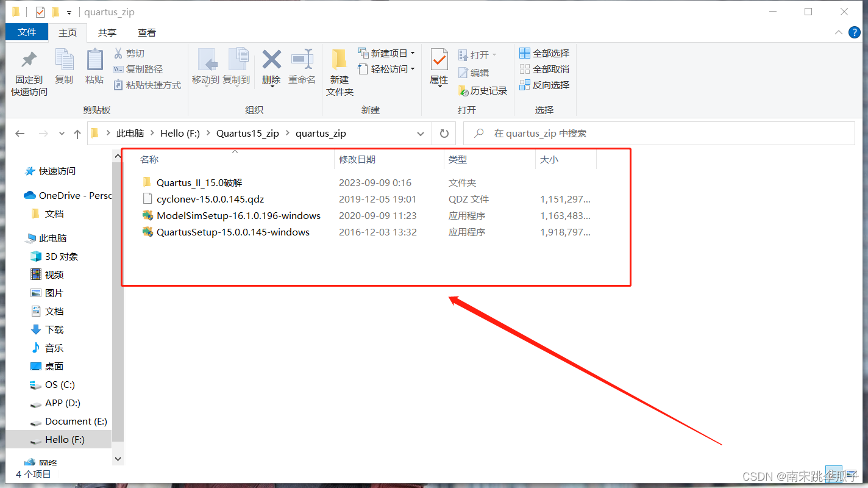Click the search box 在 quartus_zip 中搜索
868x488 pixels.
pyautogui.click(x=659, y=134)
